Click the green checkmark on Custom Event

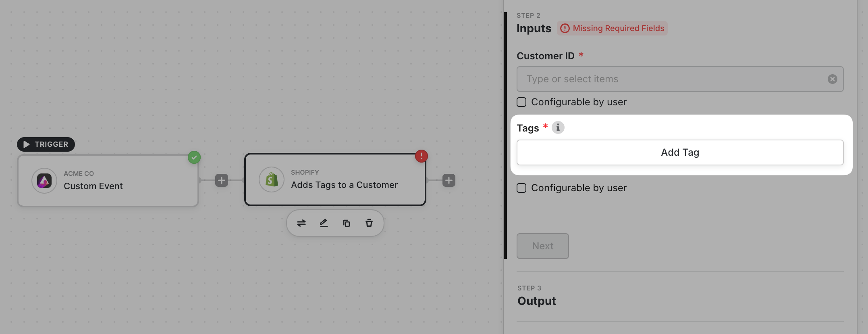point(194,157)
